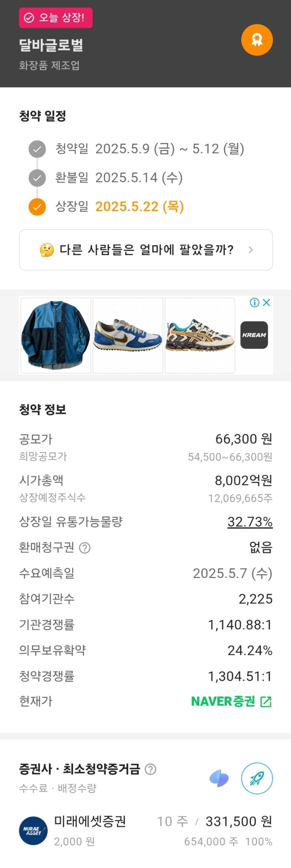Click the KREAM brand logo
Image resolution: width=291 pixels, height=868 pixels.
click(x=254, y=335)
